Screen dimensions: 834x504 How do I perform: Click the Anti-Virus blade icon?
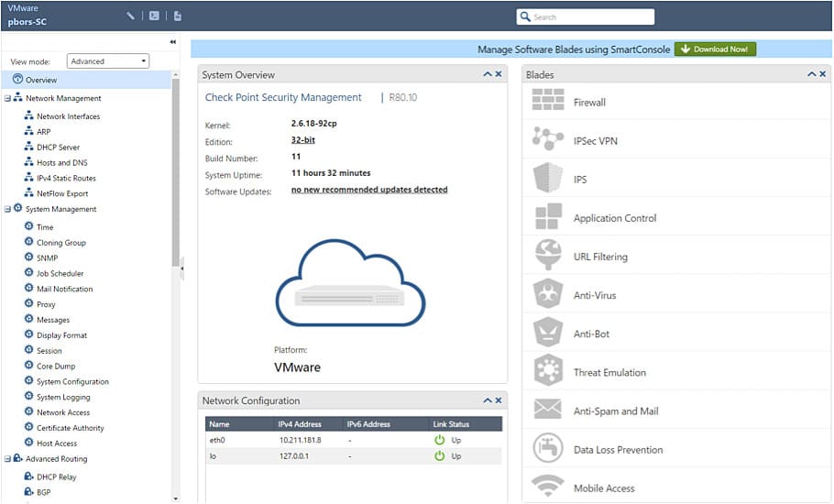pos(548,293)
